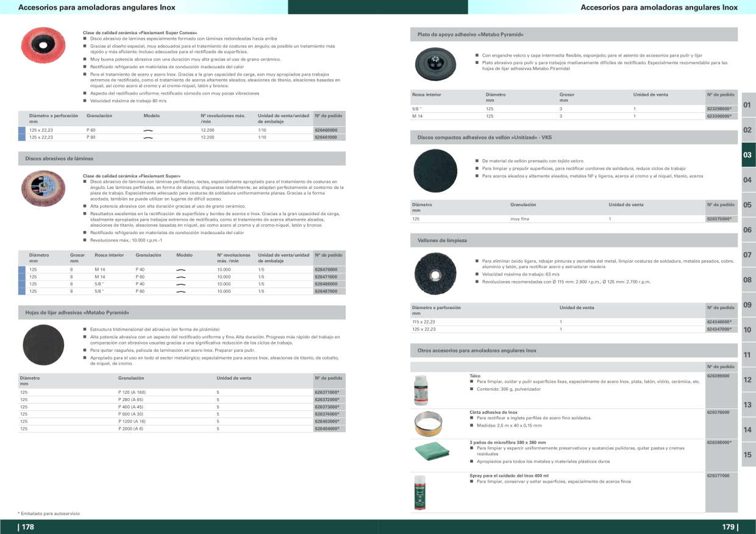Select microfibre order number 626398000*
This screenshot has height=534, width=756.
pos(719,443)
